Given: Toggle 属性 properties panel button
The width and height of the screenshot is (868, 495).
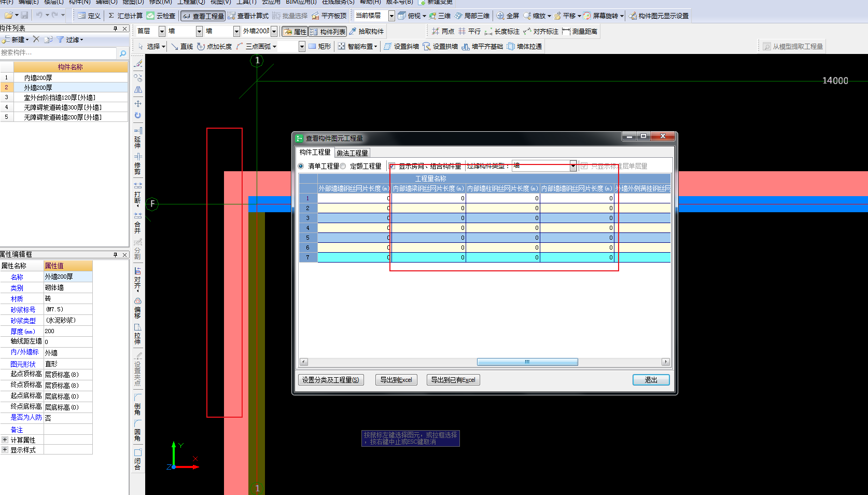Looking at the screenshot, I should point(295,32).
